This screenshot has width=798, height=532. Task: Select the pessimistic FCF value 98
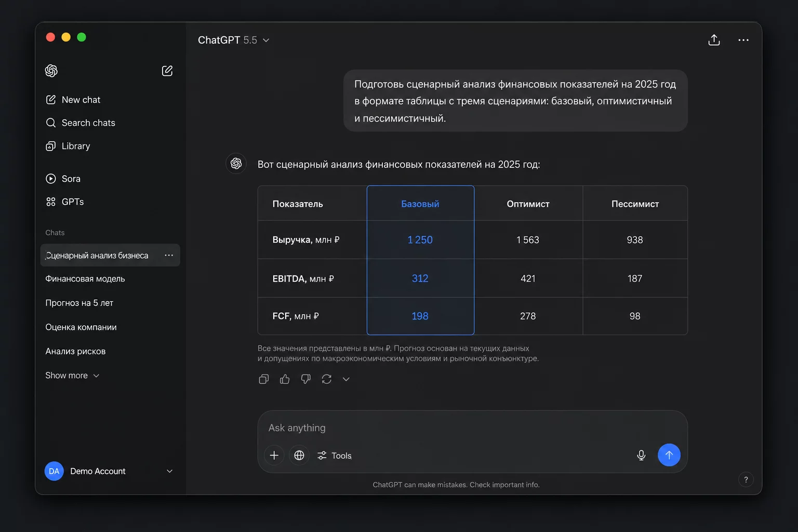pos(635,316)
